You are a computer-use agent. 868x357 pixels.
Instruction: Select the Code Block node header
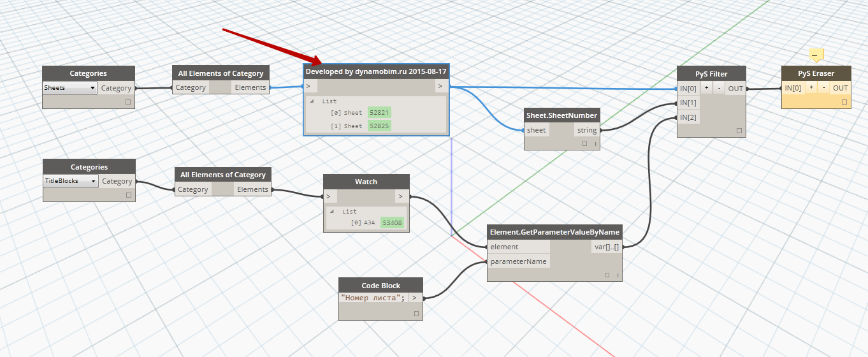380,285
